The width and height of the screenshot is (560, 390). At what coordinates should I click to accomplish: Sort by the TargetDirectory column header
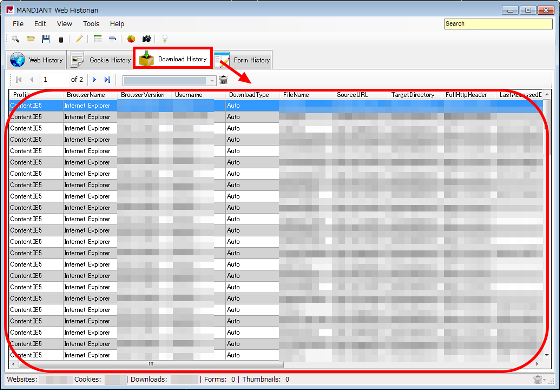(416, 95)
